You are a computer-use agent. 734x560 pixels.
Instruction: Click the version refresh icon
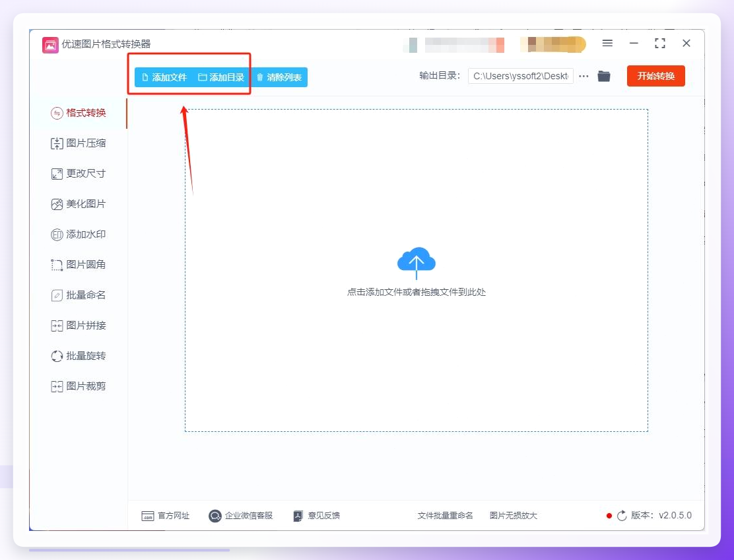[622, 516]
